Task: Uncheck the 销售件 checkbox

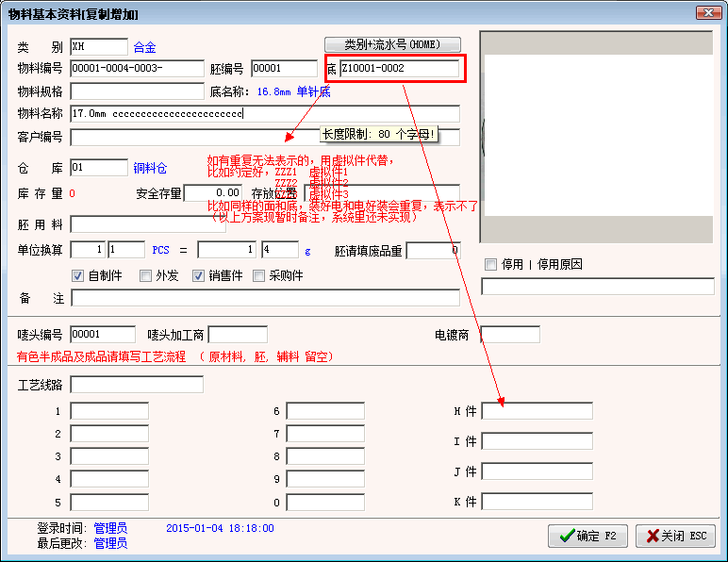Action: pos(198,275)
